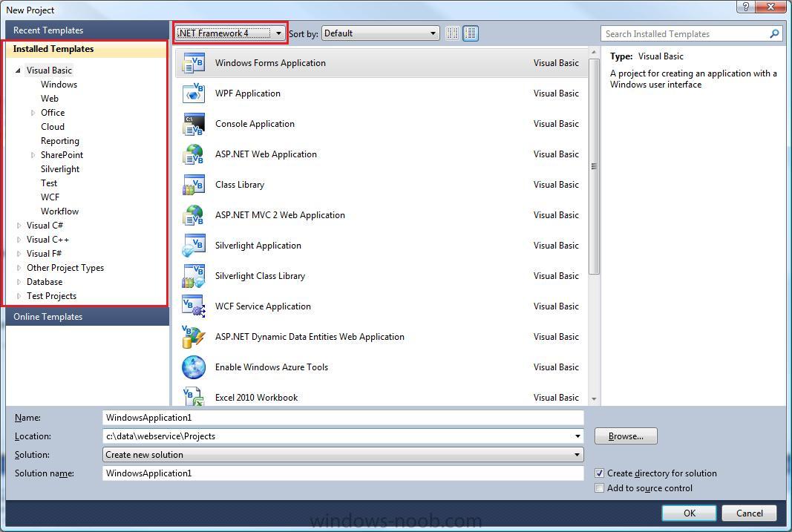Screen dimensions: 792x532
Task: Select the Visual Basic tree label
Action: coord(49,70)
